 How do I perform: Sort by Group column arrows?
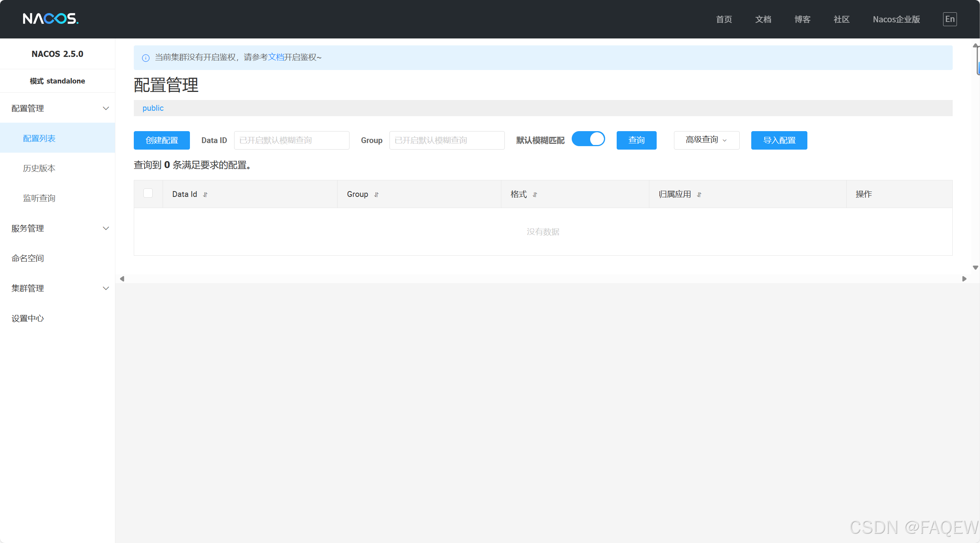(x=376, y=195)
